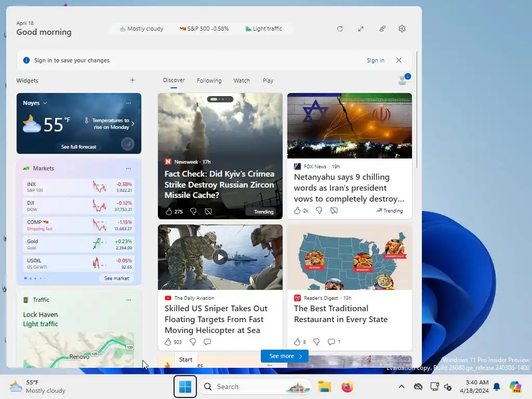Image resolution: width=532 pixels, height=399 pixels.
Task: Open the Light traffic header chip
Action: [x=263, y=29]
